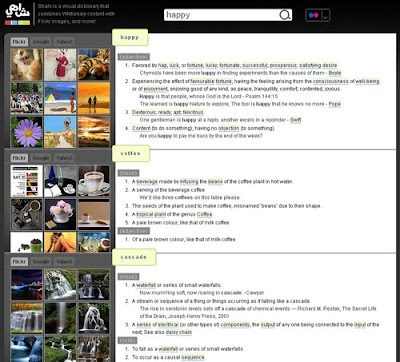Image resolution: width=400 pixels, height=362 pixels.
Task: Select Google tab in happy panel
Action: coord(41,42)
